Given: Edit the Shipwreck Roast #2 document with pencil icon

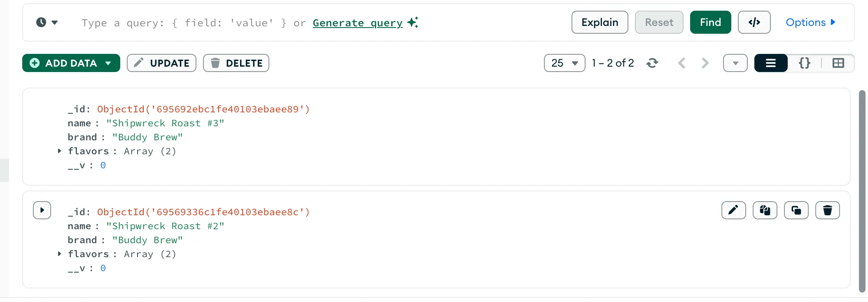Looking at the screenshot, I should 733,210.
